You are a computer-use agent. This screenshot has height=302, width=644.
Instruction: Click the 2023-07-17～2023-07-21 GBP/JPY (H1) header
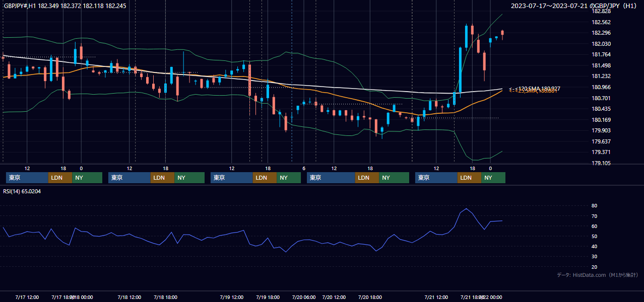click(x=574, y=6)
